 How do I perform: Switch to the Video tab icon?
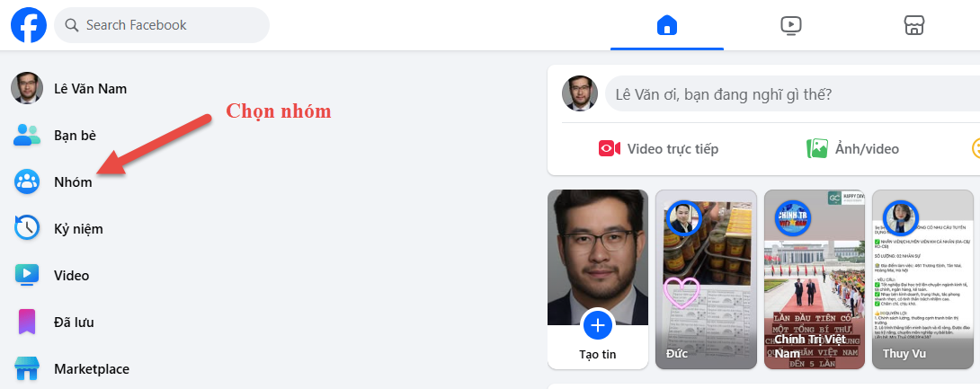790,25
